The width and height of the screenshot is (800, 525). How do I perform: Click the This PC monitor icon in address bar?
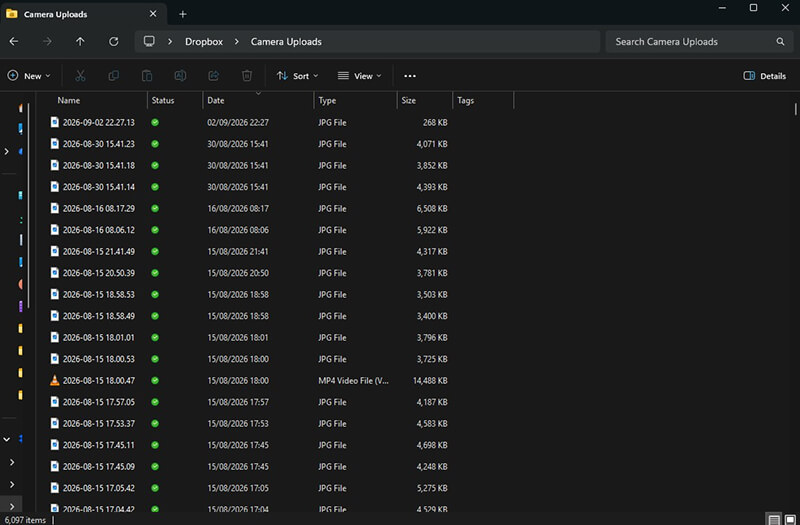pyautogui.click(x=149, y=41)
